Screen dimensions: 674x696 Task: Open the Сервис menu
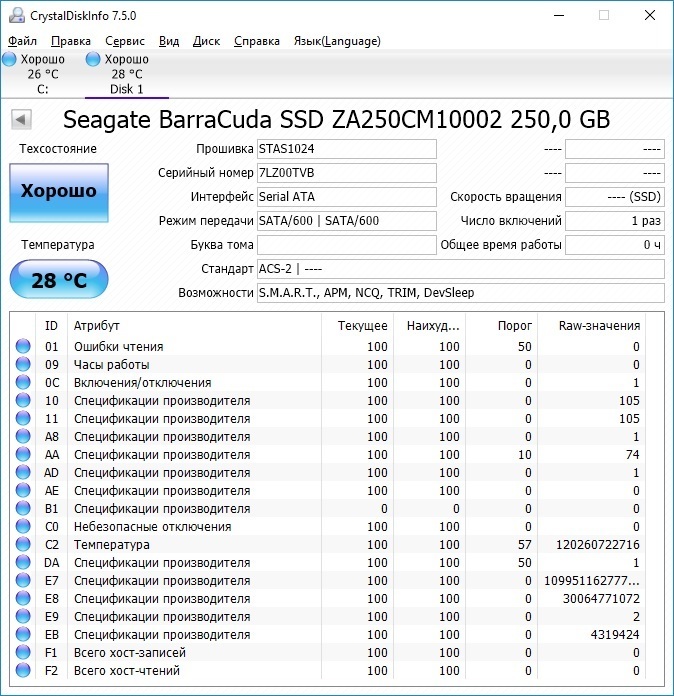tap(124, 41)
